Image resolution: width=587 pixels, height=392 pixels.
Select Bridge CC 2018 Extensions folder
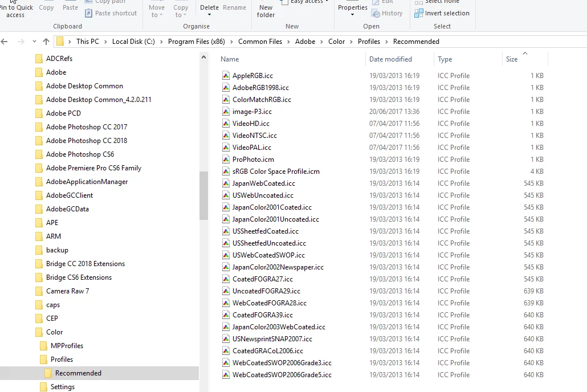(85, 264)
